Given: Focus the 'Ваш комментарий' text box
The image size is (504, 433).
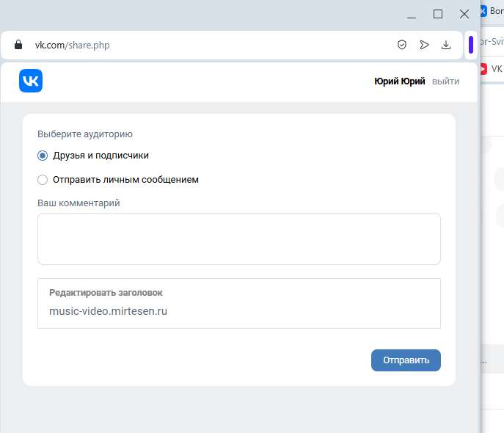Looking at the screenshot, I should coord(238,239).
